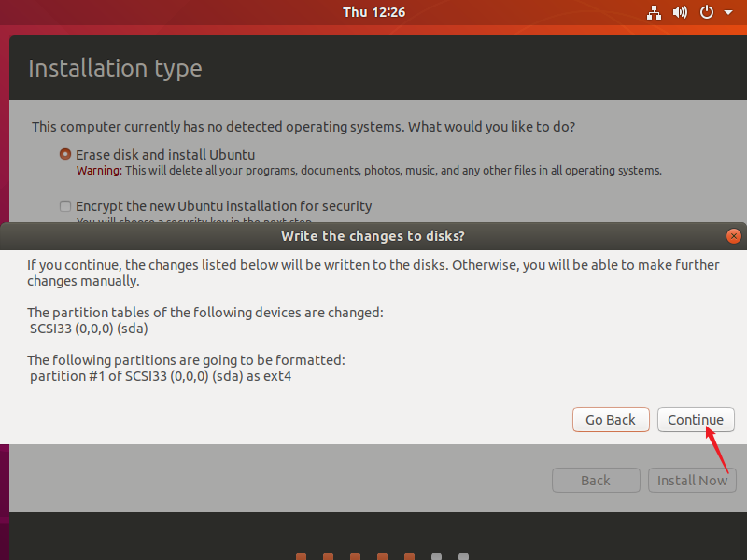The image size is (747, 560).
Task: Select 'Erase disk and install Ubuntu' radio button
Action: 65,154
